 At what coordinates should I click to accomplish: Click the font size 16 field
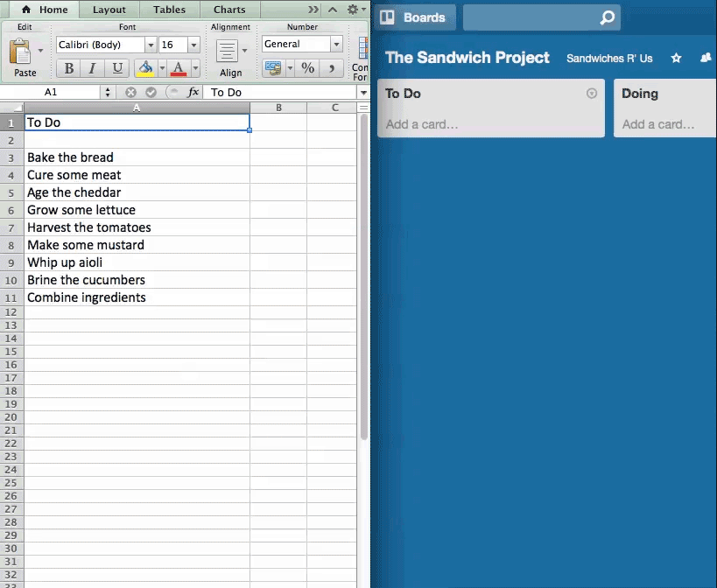coord(172,45)
